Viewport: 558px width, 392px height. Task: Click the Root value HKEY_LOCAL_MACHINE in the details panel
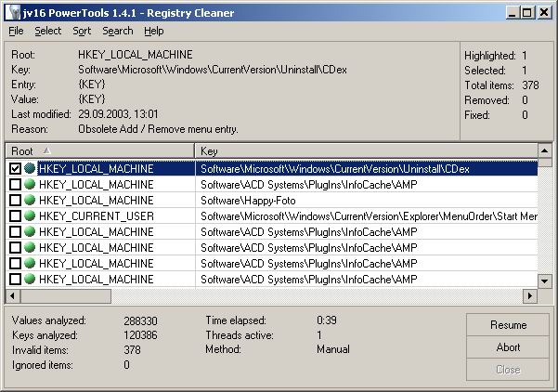[x=136, y=55]
